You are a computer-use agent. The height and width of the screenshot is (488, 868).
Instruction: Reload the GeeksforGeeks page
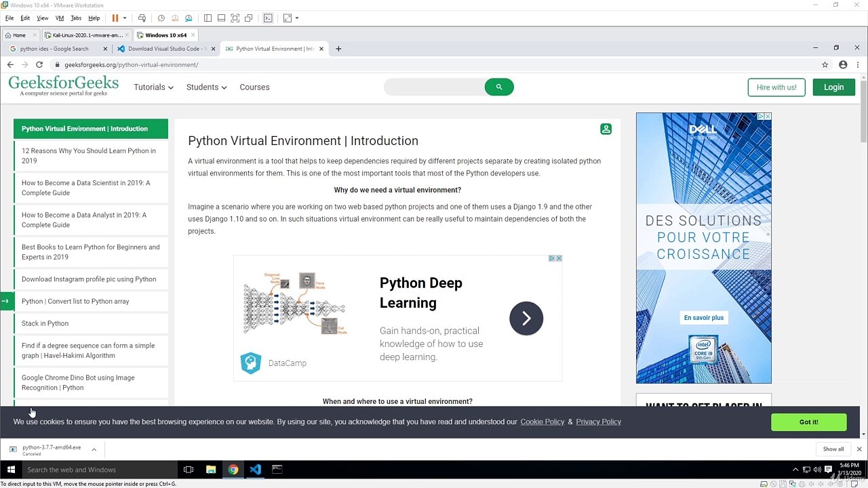point(39,65)
